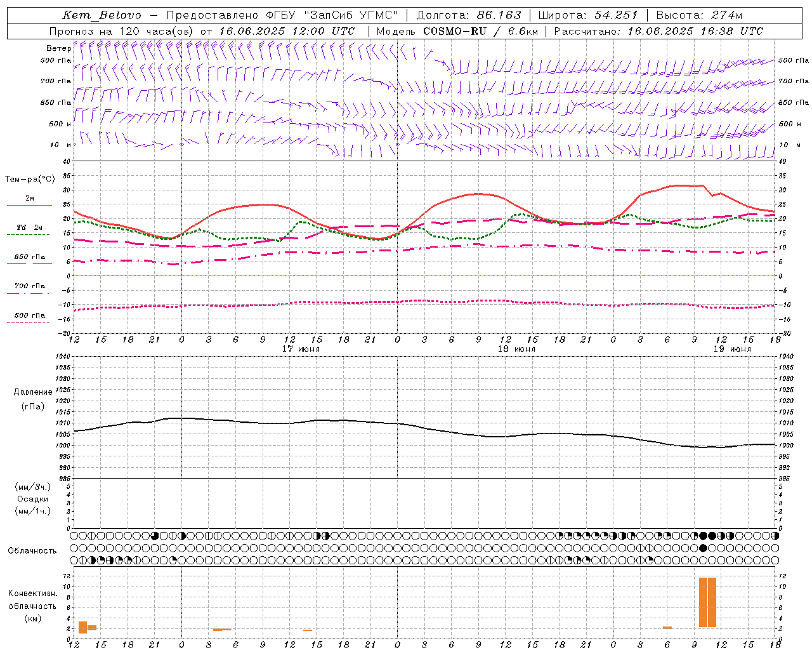Click the Облачность cloud cover label
This screenshot has width=812, height=650.
coord(32,551)
